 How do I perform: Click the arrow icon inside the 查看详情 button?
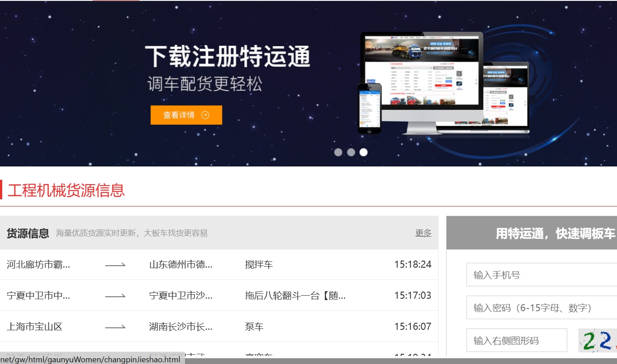[x=205, y=115]
